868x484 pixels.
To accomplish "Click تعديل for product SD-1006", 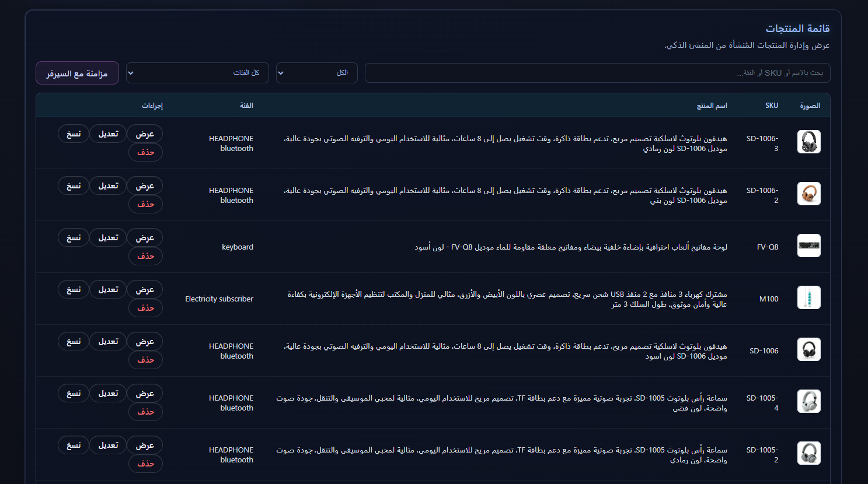I will tap(108, 341).
